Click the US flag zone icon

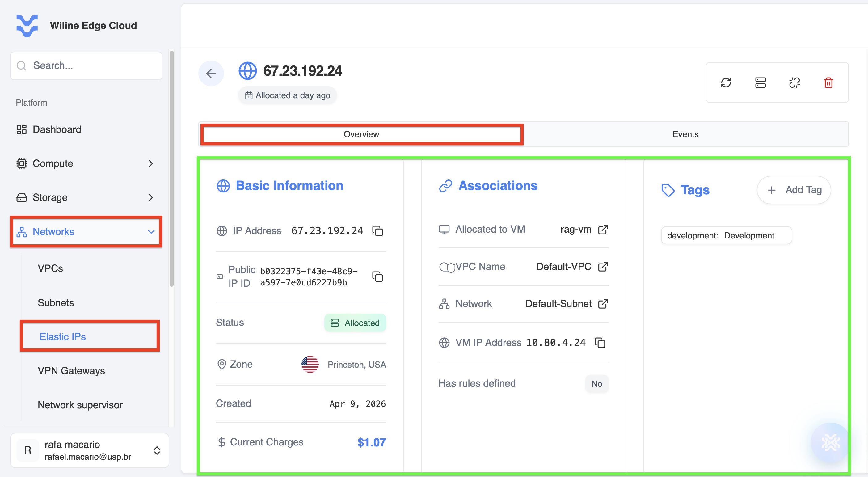click(310, 365)
